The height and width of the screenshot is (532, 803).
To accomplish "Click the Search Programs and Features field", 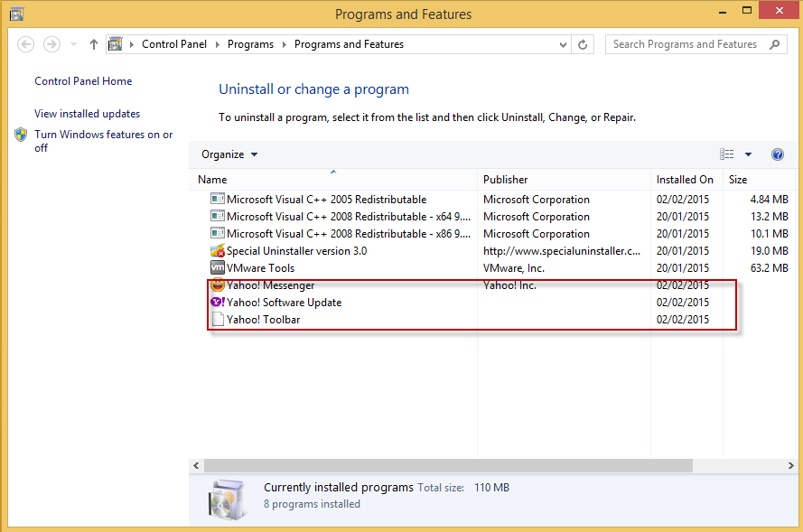I will pyautogui.click(x=696, y=44).
